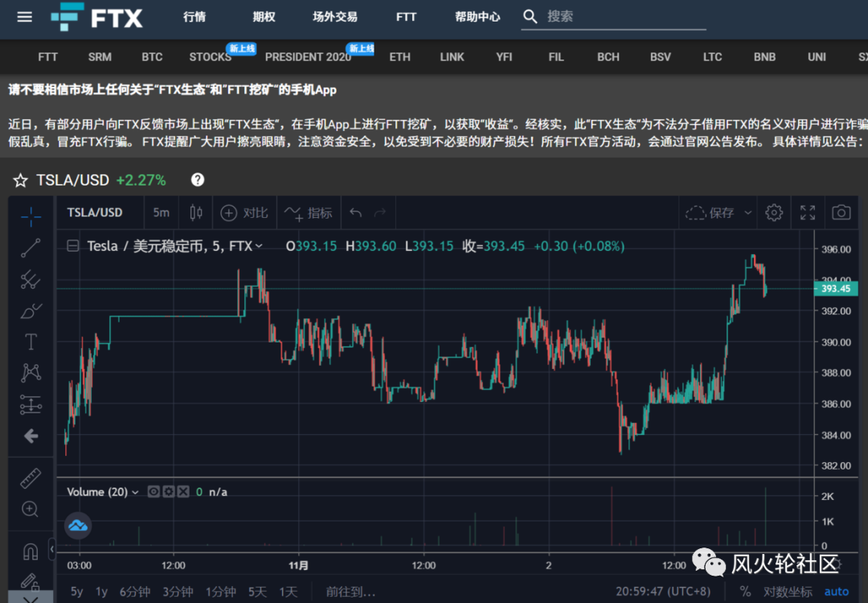Set chart range to 5天
Viewport: 868px width, 603px height.
coord(257,592)
